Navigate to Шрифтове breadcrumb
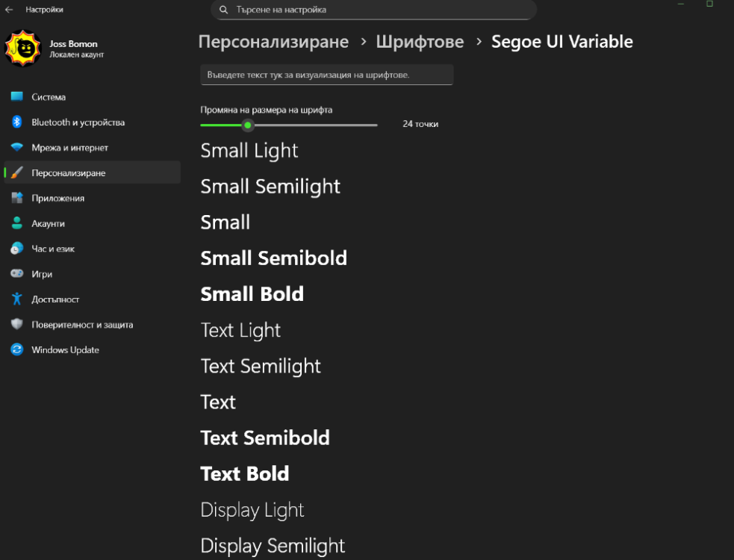734x560 pixels. click(420, 42)
